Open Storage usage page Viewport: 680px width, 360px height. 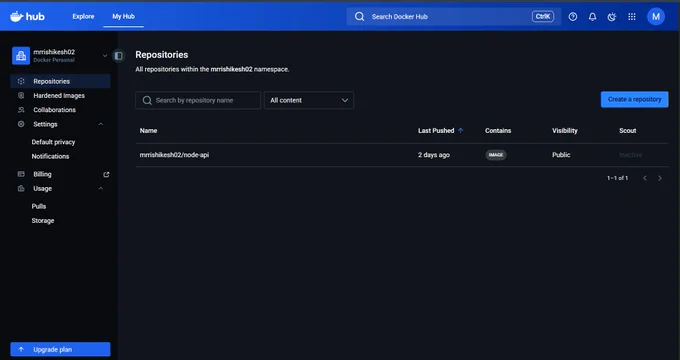point(42,220)
